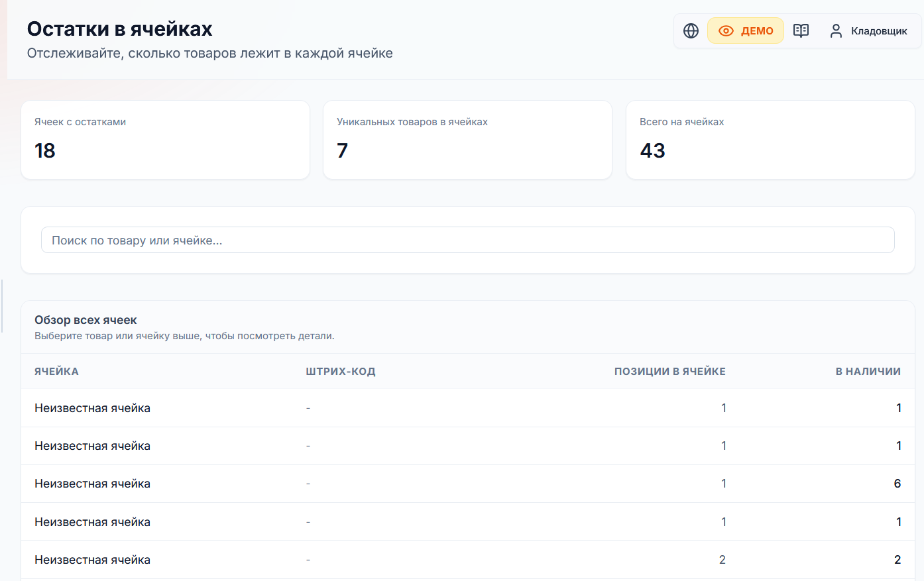The width and height of the screenshot is (924, 581).
Task: Focus the 'Поиск по товару или ячейке' search field
Action: tap(468, 240)
